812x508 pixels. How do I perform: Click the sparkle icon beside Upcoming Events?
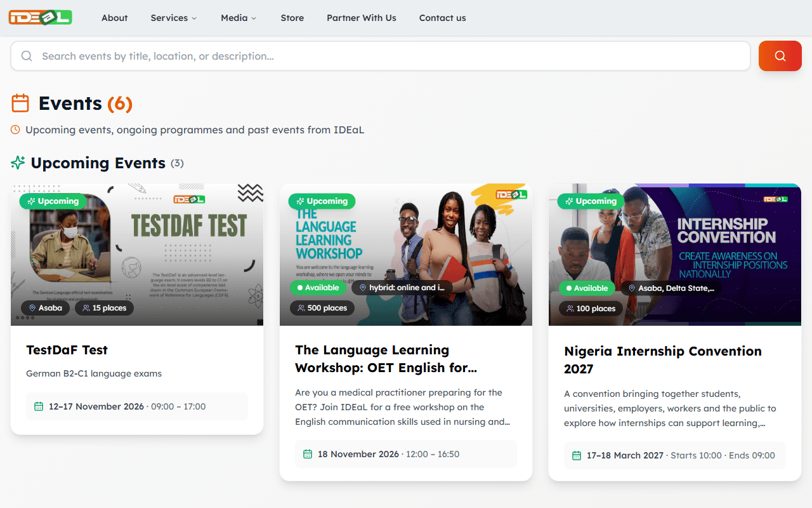(x=18, y=163)
